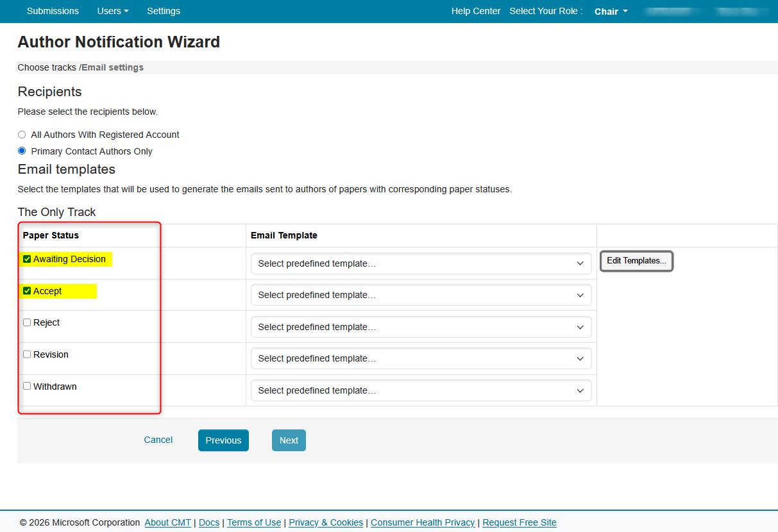The image size is (778, 532).
Task: Open template dropdown for Withdrawn status
Action: coord(421,390)
